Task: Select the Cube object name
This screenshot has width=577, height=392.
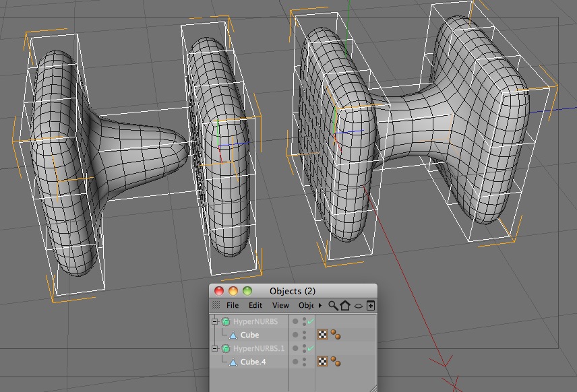Action: point(249,335)
